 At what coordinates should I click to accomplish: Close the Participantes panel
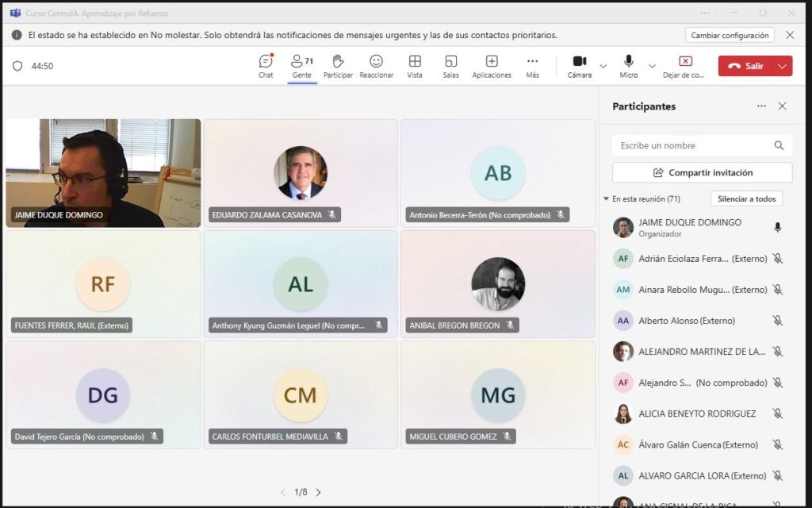782,106
